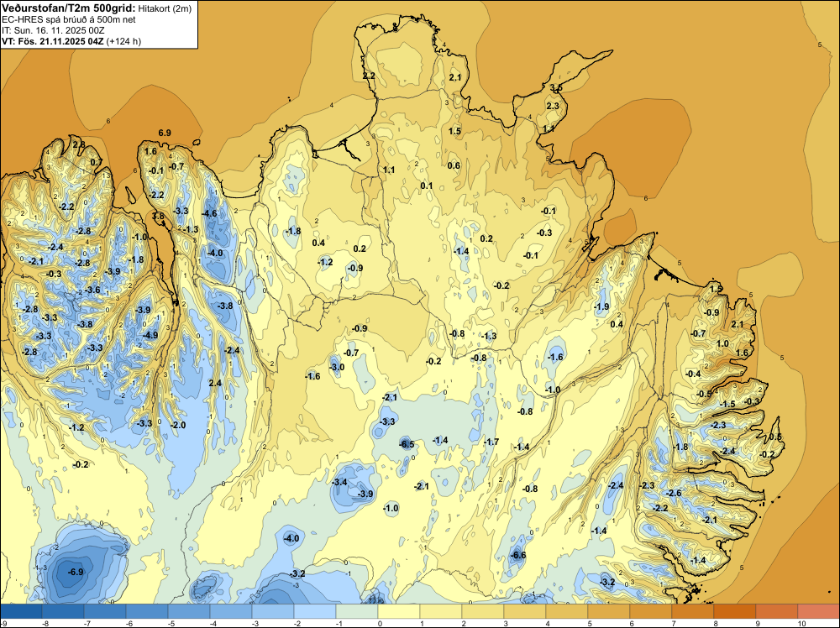Image resolution: width=840 pixels, height=628 pixels.
Task: Click the "IT: Sun. 16. 11. 2025 00Z" line
Action: 53,30
